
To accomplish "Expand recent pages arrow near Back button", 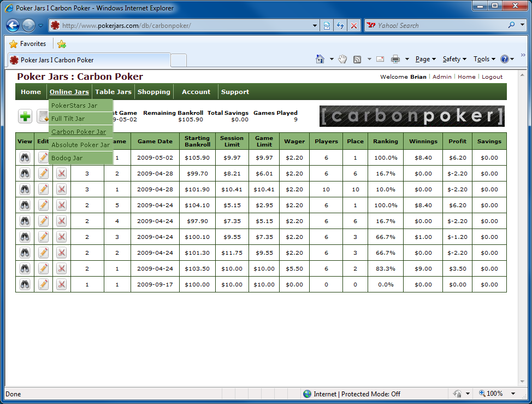I will pyautogui.click(x=41, y=26).
